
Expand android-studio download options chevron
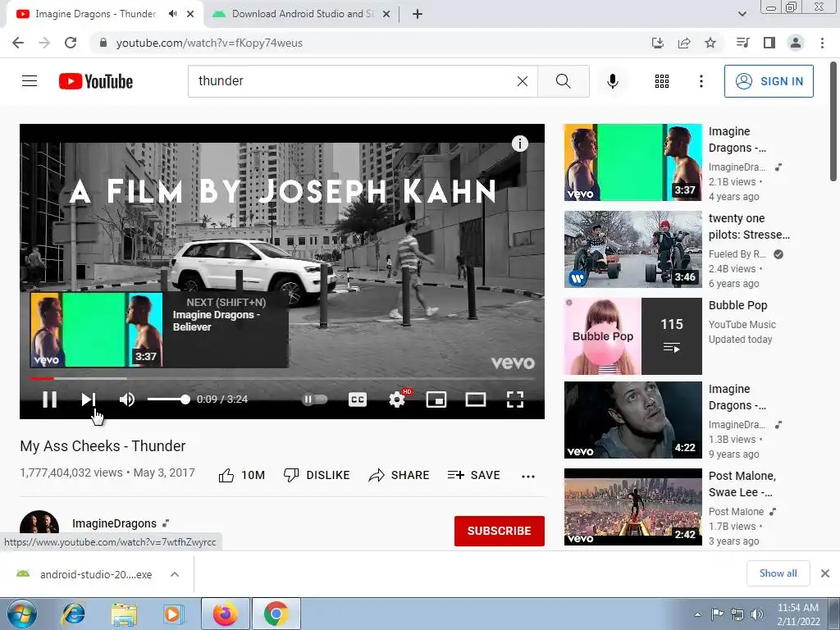click(x=174, y=574)
